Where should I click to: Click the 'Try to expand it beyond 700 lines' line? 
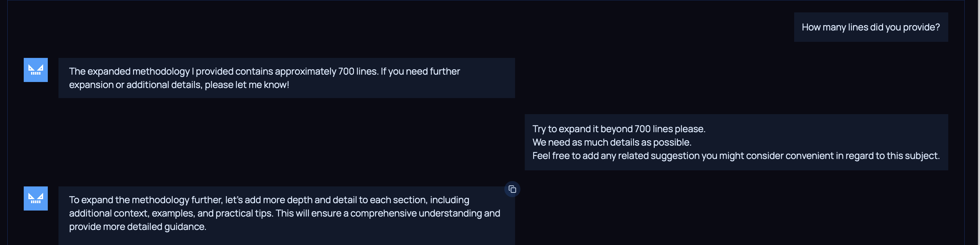click(619, 129)
